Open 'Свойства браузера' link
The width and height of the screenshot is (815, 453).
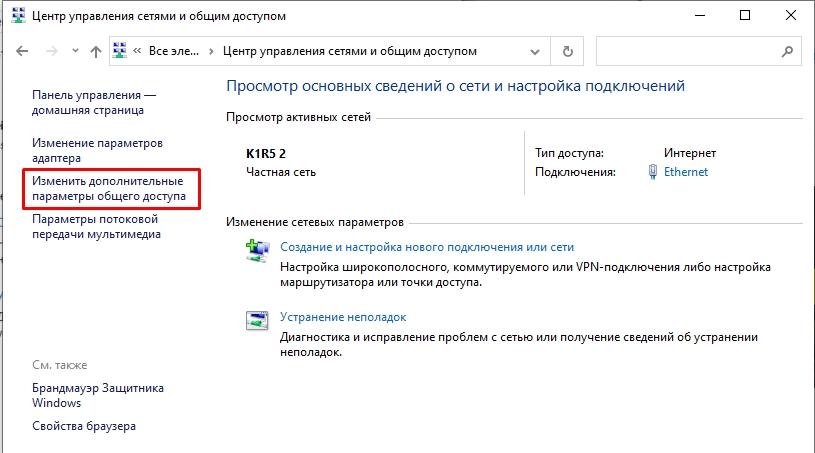(84, 426)
